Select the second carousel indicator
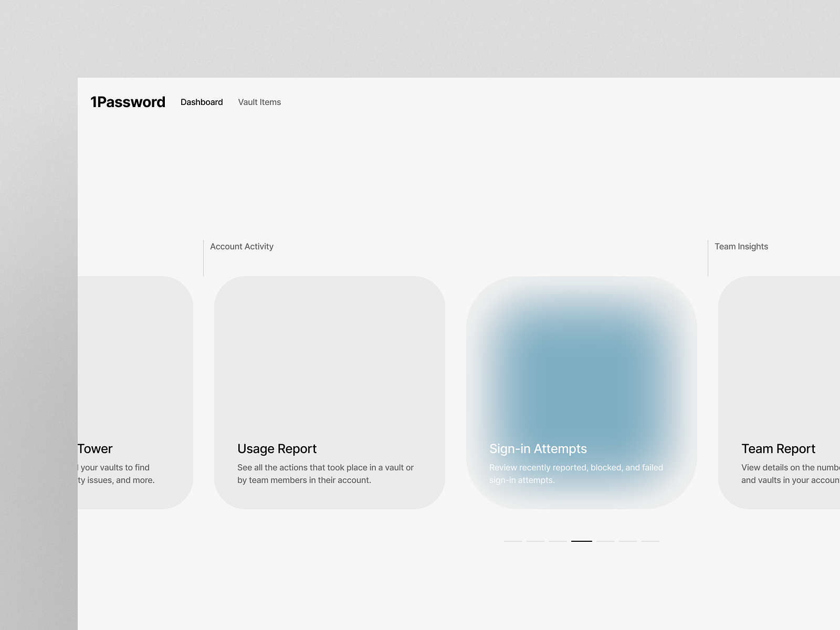The image size is (840, 630). click(535, 540)
